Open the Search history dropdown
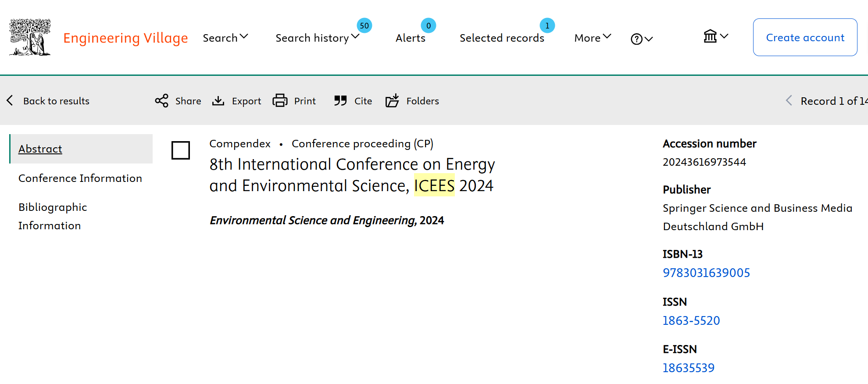Screen dimensions: 868x384 coord(317,38)
